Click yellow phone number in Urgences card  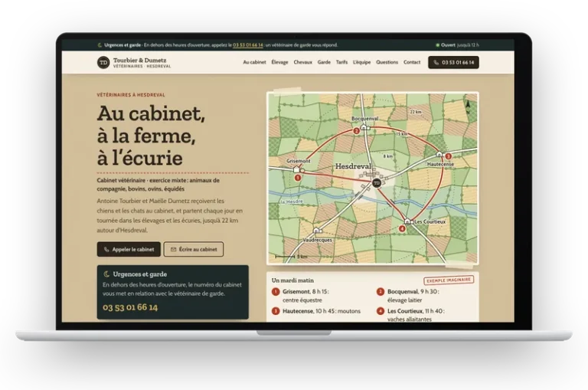(130, 307)
